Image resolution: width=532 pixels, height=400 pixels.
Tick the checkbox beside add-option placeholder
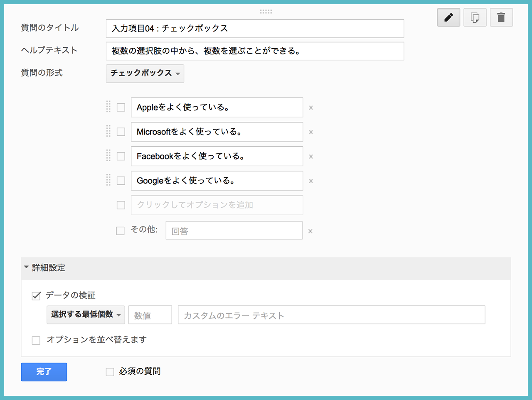[x=121, y=205]
